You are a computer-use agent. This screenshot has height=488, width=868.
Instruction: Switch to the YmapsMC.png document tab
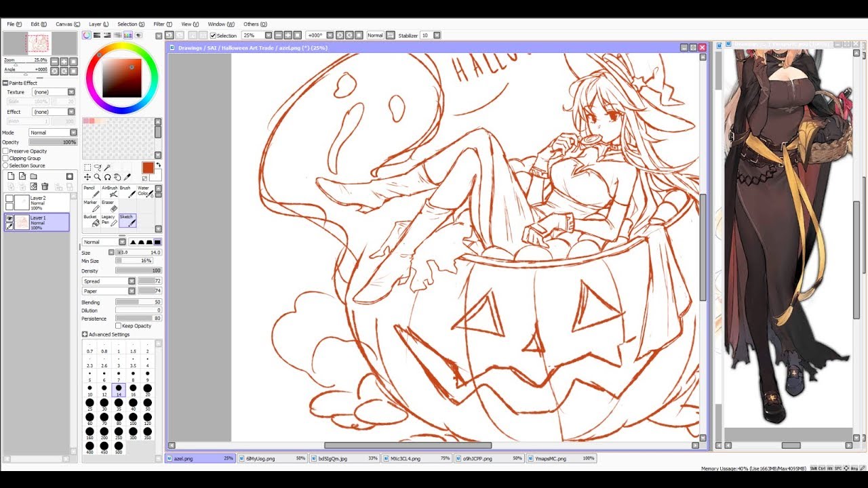[x=561, y=458]
